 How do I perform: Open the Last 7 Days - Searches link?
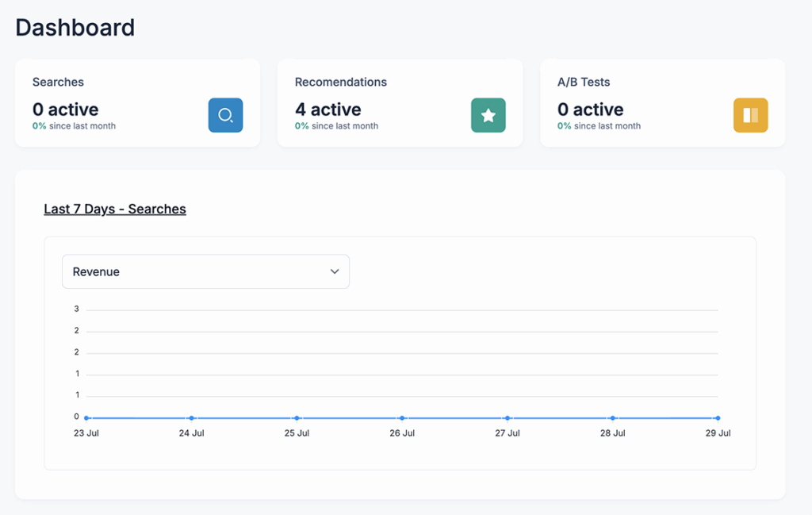click(115, 209)
